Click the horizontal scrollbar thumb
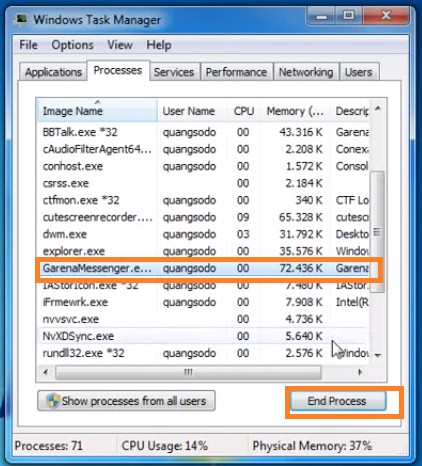 188,372
